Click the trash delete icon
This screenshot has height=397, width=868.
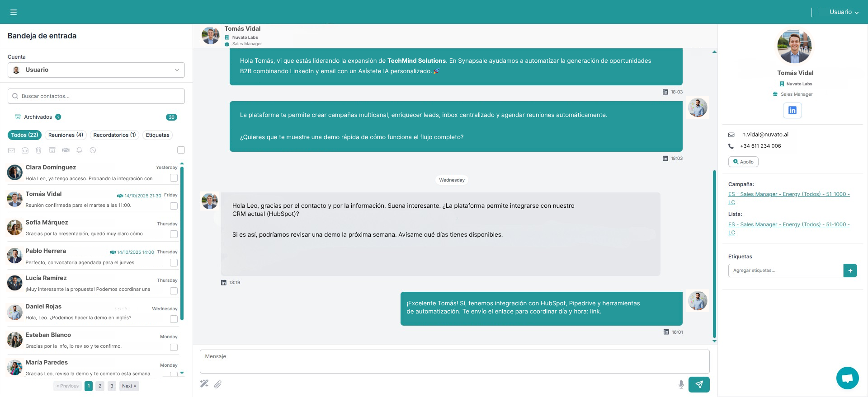click(x=38, y=150)
